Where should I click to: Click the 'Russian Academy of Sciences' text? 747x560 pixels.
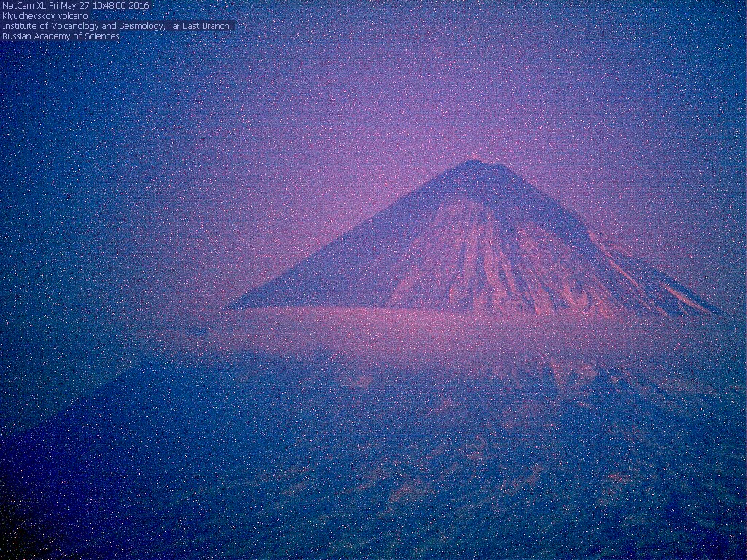click(61, 36)
